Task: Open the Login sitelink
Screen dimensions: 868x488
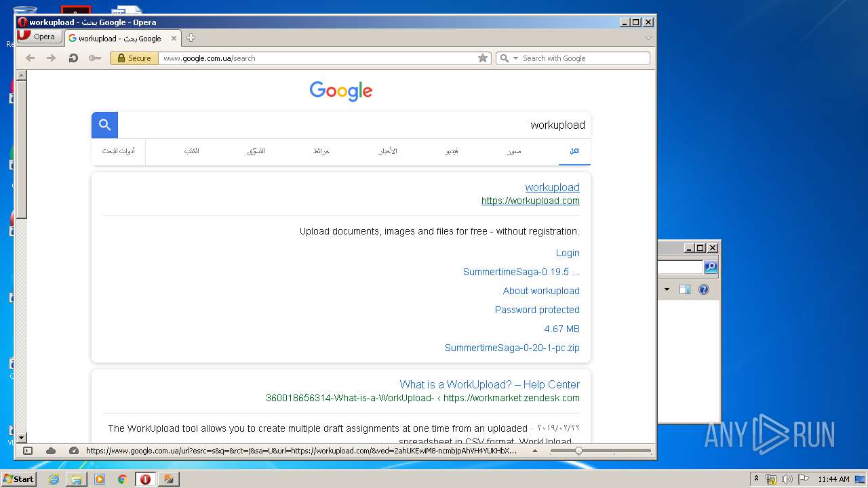Action: point(568,253)
